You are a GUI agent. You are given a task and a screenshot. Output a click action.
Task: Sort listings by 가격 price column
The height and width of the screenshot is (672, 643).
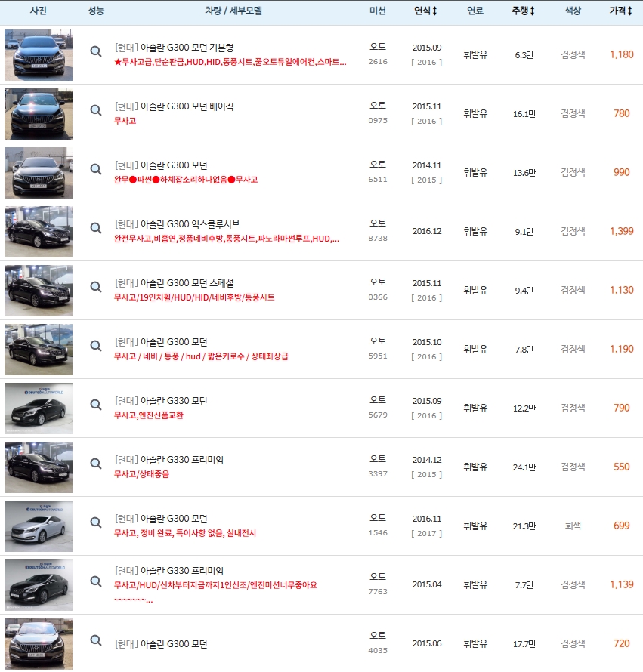pos(620,11)
